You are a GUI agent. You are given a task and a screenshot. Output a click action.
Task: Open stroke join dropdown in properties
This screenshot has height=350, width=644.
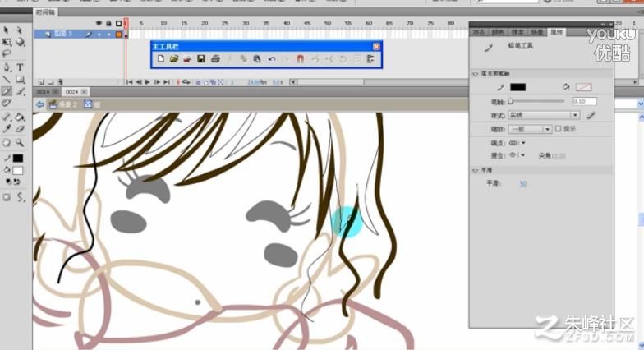pos(517,155)
